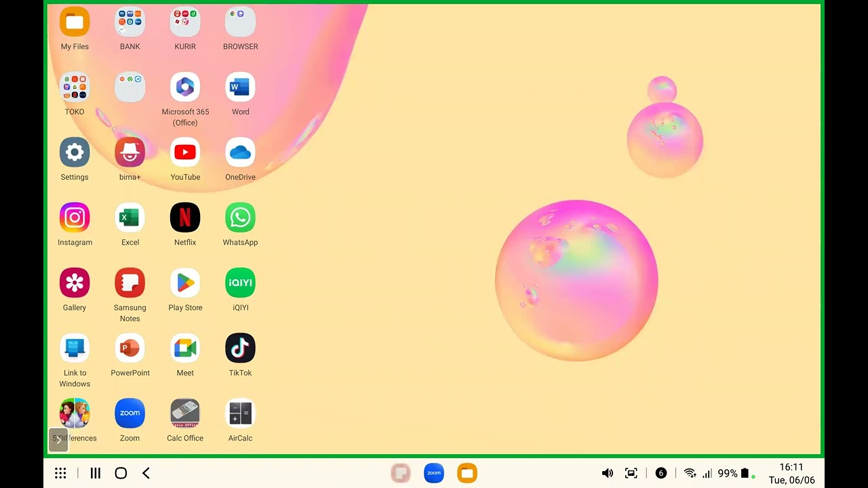Launch the iQIYI app
868x488 pixels.
point(240,283)
